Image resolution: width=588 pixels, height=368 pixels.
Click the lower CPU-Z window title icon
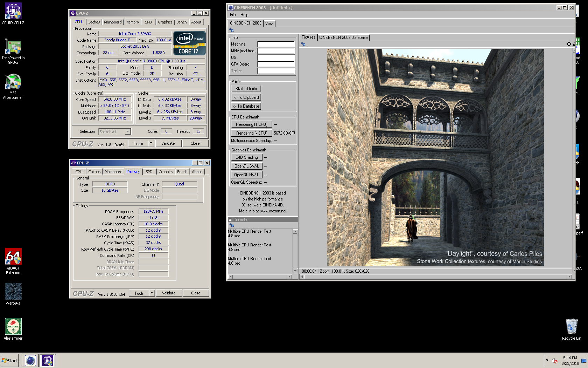tap(73, 163)
